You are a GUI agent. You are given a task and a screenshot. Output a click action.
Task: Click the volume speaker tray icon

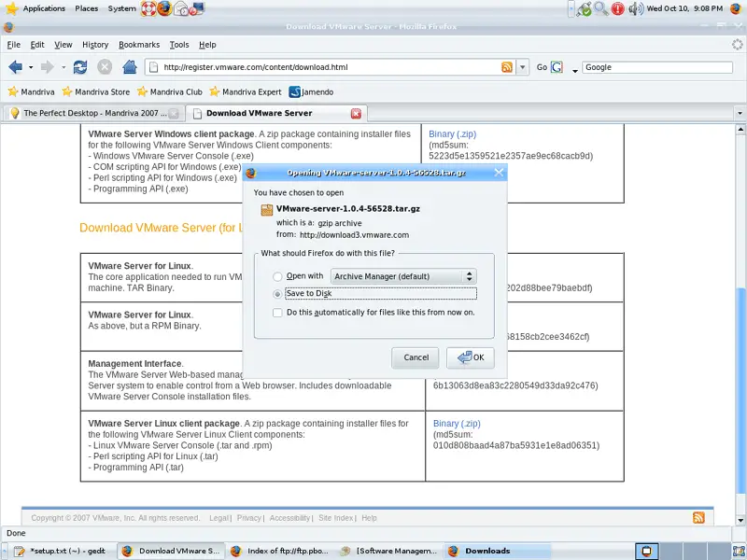point(636,8)
